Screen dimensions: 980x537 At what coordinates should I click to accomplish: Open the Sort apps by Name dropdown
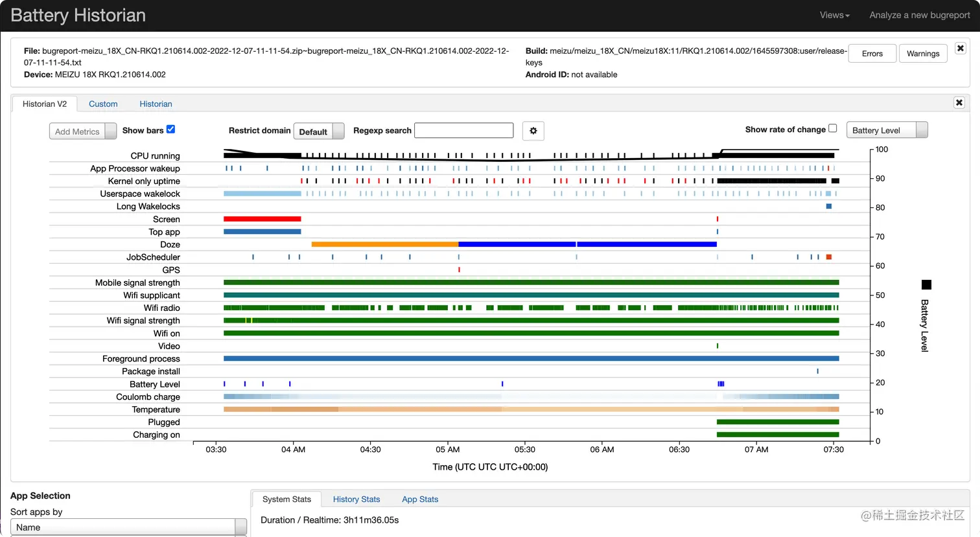click(128, 527)
